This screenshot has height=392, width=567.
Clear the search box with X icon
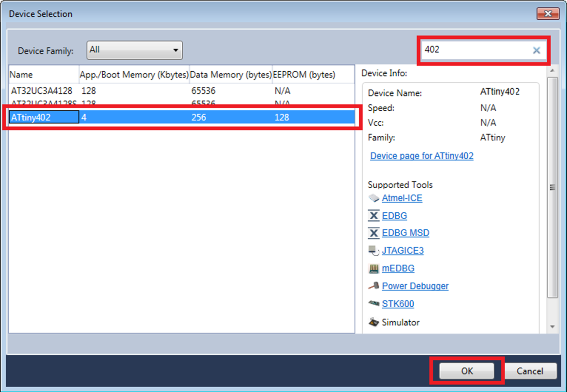(x=537, y=50)
